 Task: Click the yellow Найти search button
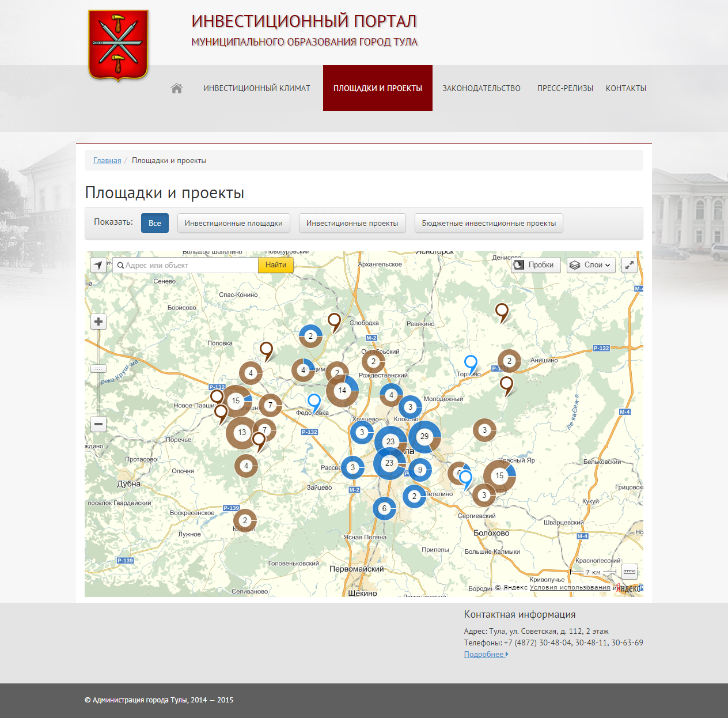pos(276,265)
